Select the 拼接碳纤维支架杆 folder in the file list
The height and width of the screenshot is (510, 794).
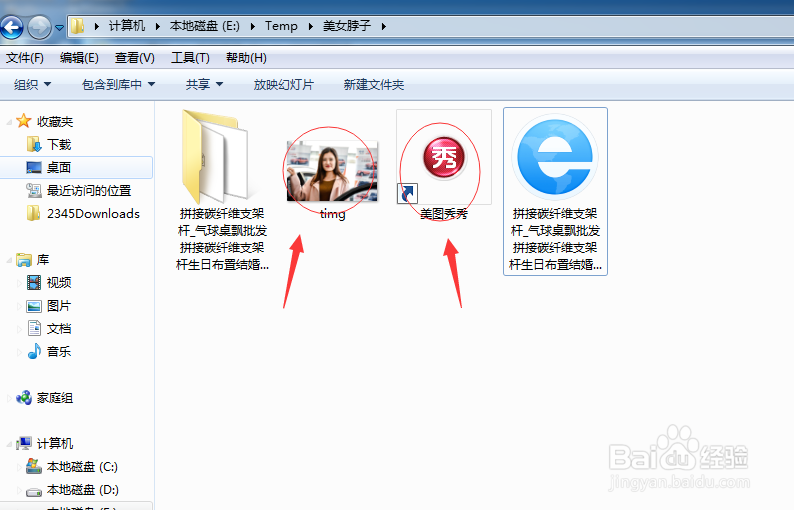click(222, 190)
